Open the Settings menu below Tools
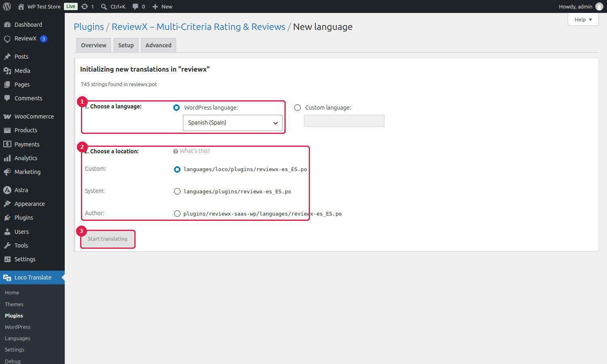 pos(32,259)
